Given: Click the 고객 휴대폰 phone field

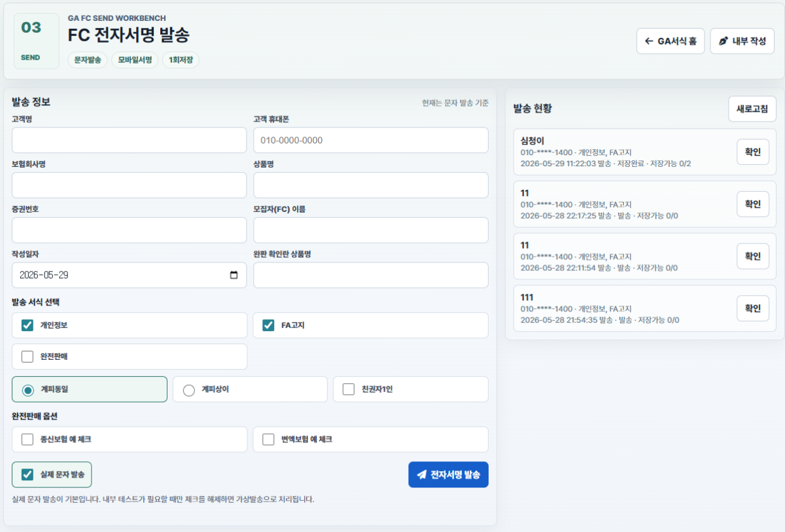Looking at the screenshot, I should pos(371,140).
